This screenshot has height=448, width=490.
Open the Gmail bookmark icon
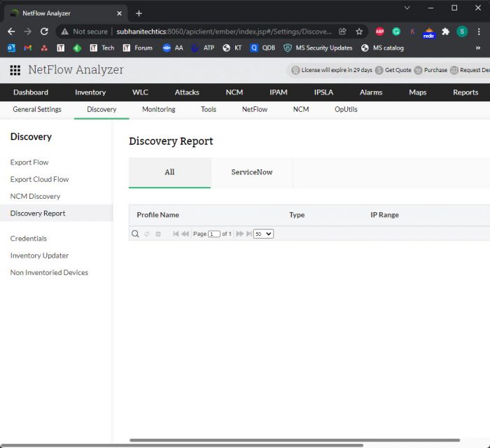click(27, 48)
